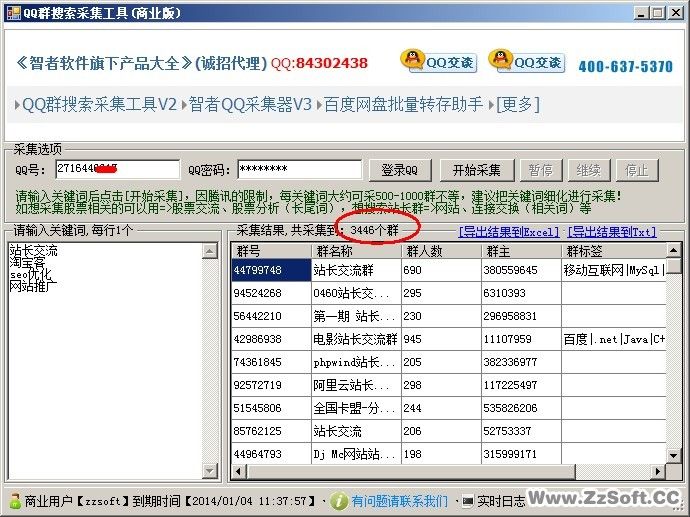Screen dimensions: 690x517
Task: Click the results table scroll left arrow
Action: 239,471
